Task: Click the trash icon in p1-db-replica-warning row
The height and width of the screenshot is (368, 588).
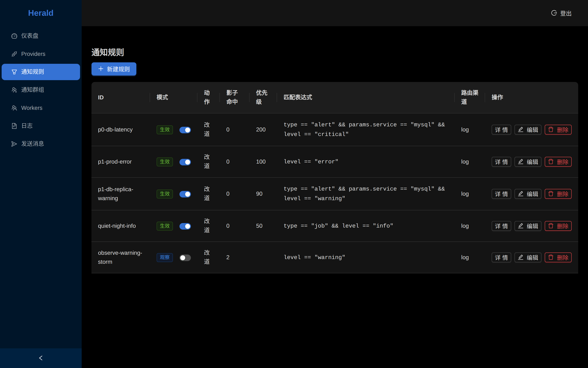Action: [551, 194]
